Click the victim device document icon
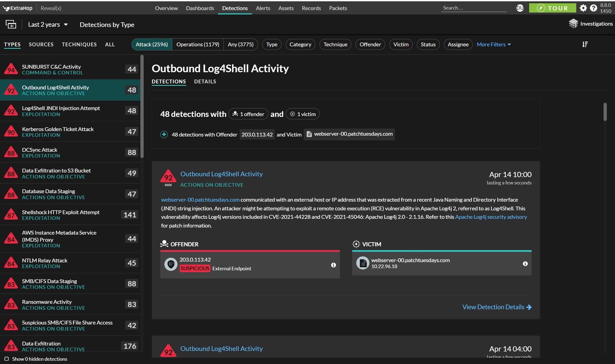615x364 pixels. pyautogui.click(x=362, y=263)
